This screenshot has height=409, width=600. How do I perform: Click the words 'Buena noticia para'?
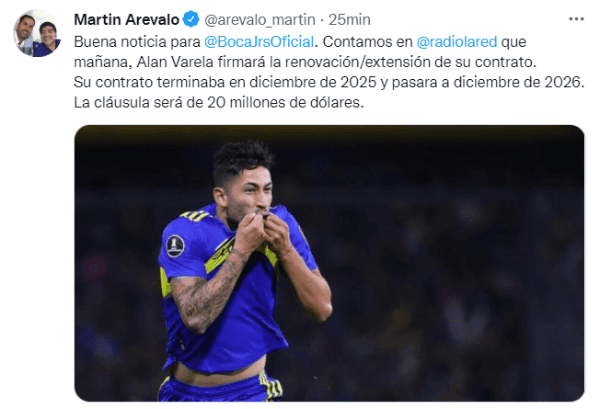coord(137,42)
